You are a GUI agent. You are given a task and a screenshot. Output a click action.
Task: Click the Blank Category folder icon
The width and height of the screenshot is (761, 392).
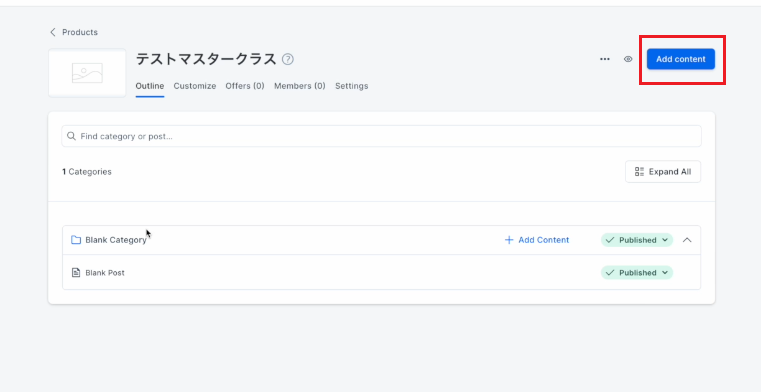pyautogui.click(x=76, y=240)
